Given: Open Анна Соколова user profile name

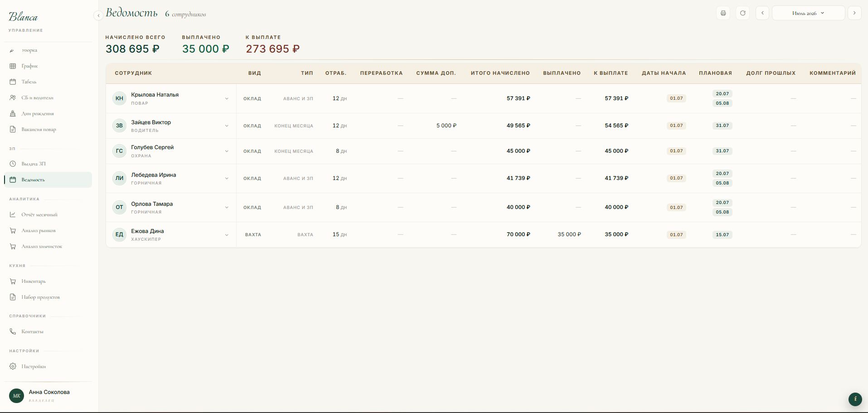Looking at the screenshot, I should coord(49,392).
